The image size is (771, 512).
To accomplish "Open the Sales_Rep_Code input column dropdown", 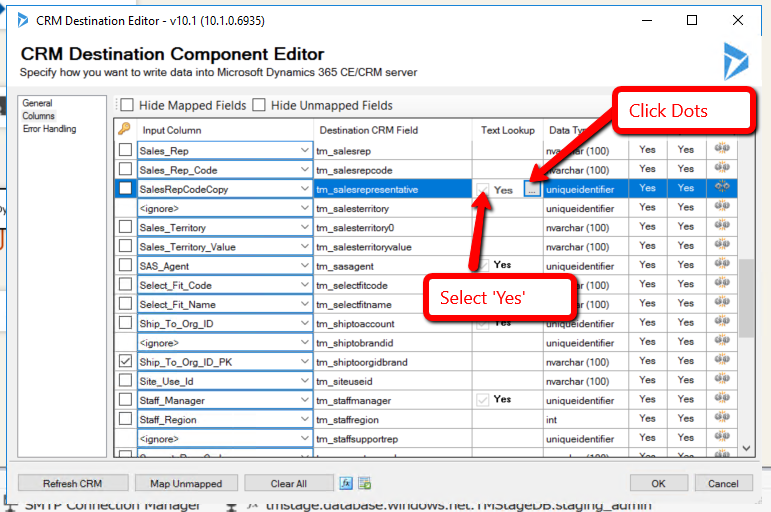I will coord(304,169).
